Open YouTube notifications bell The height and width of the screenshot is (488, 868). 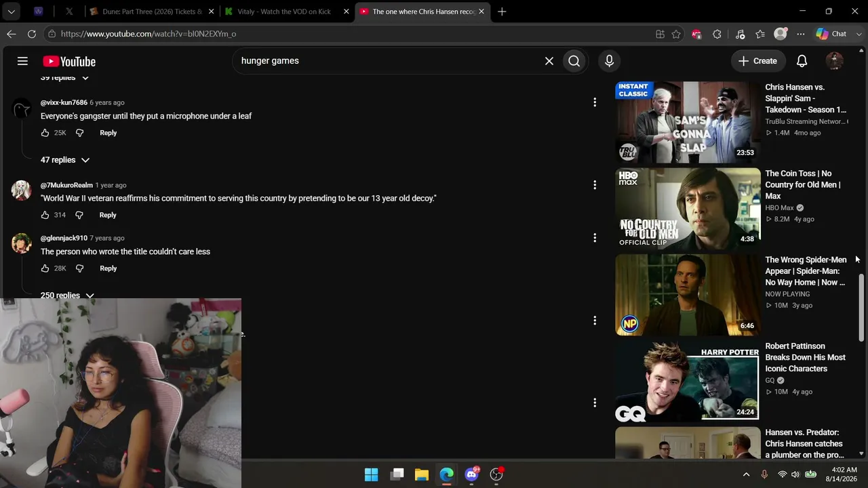tap(802, 61)
